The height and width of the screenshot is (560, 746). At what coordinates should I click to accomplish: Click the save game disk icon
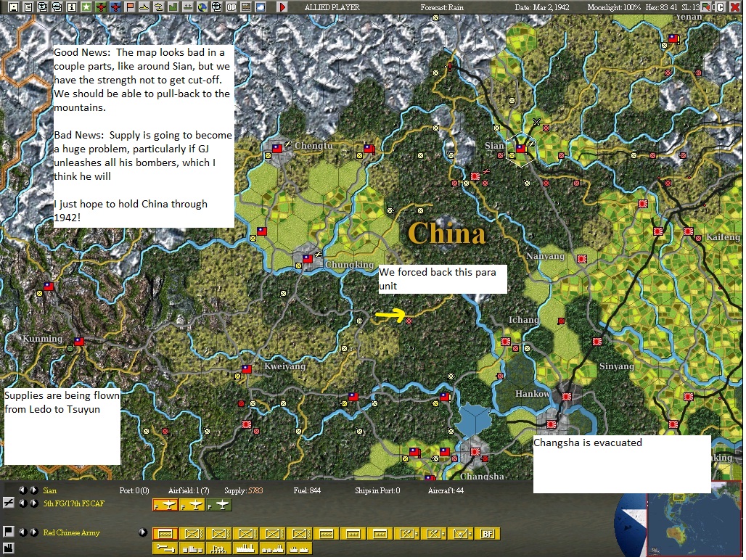13,7
